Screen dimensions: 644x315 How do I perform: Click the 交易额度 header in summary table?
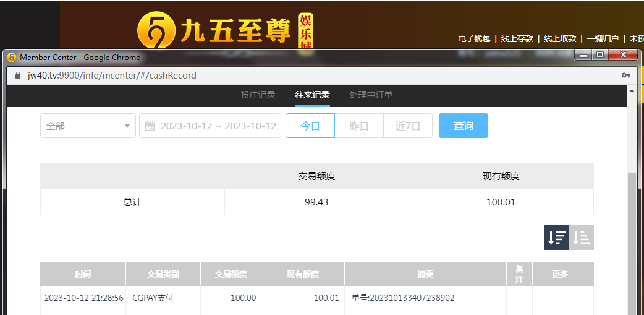[316, 176]
